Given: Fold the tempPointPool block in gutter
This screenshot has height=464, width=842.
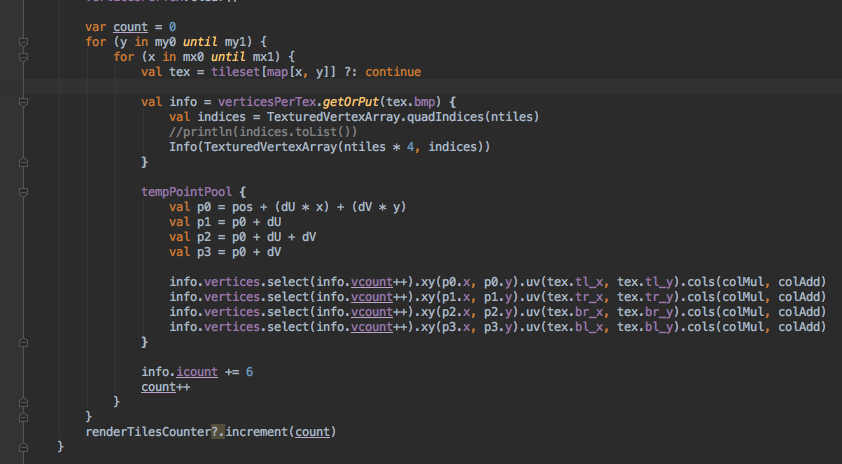Looking at the screenshot, I should (23, 191).
